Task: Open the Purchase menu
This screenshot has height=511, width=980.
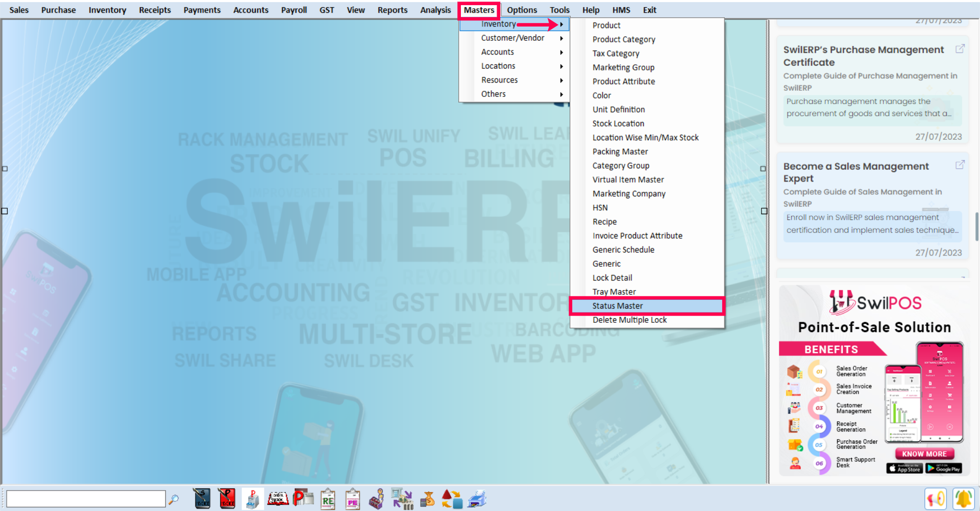Action: 58,10
